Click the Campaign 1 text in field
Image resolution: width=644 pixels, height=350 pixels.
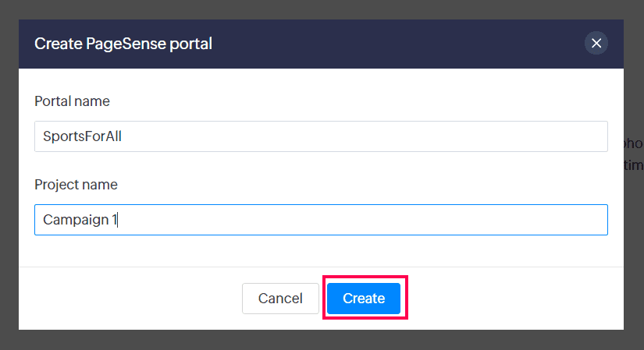pos(78,220)
